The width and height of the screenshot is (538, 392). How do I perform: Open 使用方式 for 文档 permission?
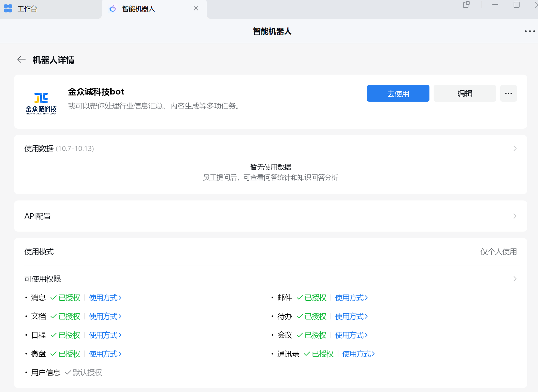(105, 317)
